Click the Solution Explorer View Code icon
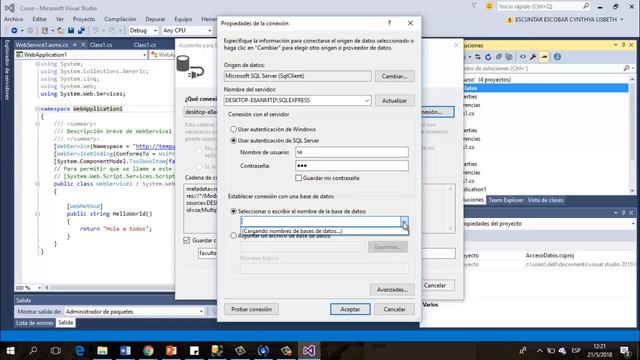640x360 pixels. click(523, 57)
